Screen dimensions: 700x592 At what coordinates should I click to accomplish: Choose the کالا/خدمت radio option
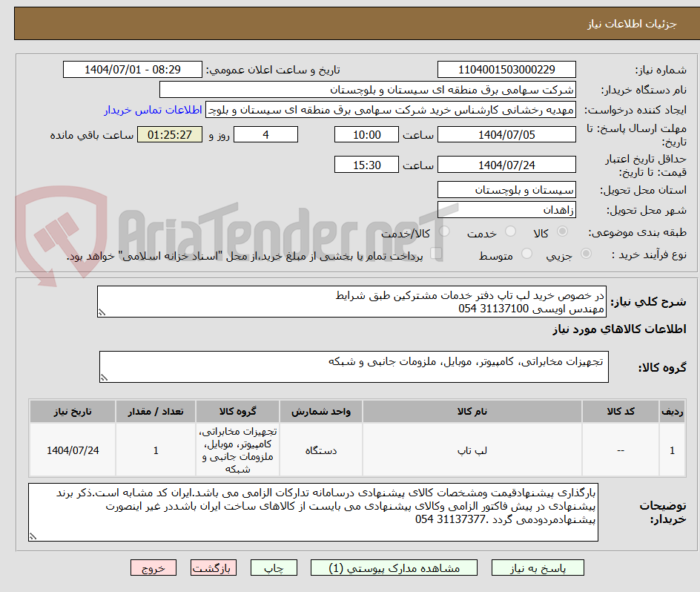tap(443, 231)
